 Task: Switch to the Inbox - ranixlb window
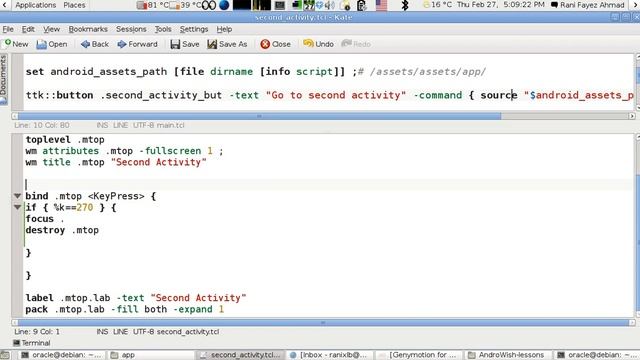click(x=329, y=355)
